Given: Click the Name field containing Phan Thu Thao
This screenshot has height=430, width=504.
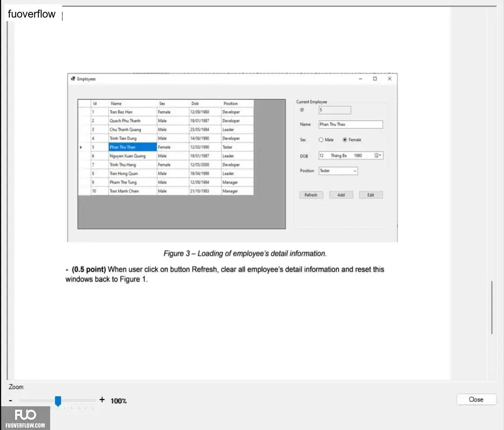Looking at the screenshot, I should point(351,124).
